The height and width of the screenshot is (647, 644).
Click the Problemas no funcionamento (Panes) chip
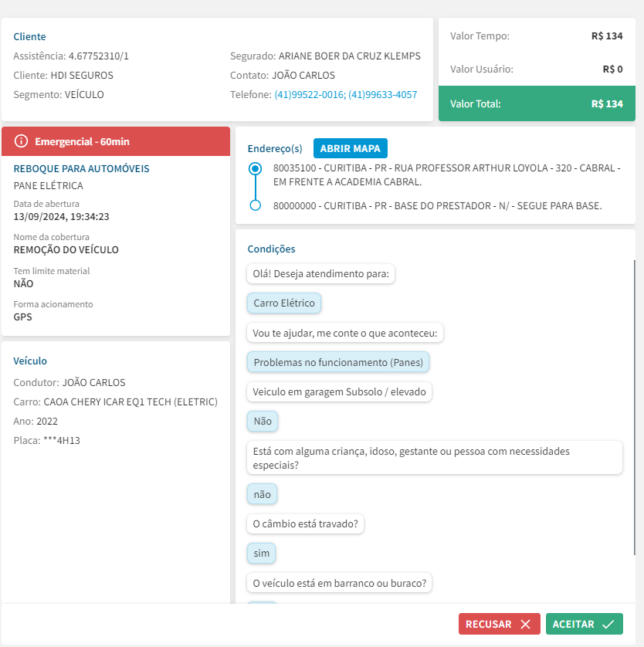coord(339,362)
